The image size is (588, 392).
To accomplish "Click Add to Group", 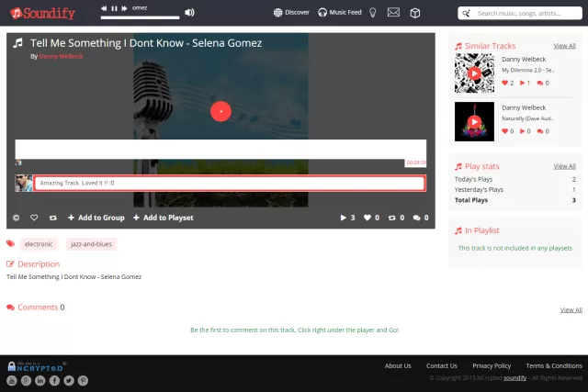I will [96, 218].
